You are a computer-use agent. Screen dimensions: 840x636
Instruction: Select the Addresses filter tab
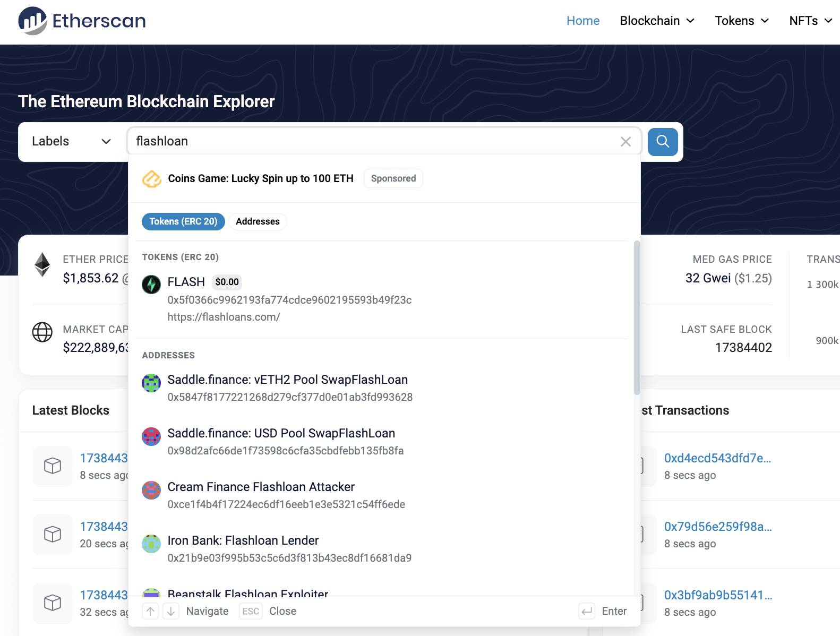(258, 221)
